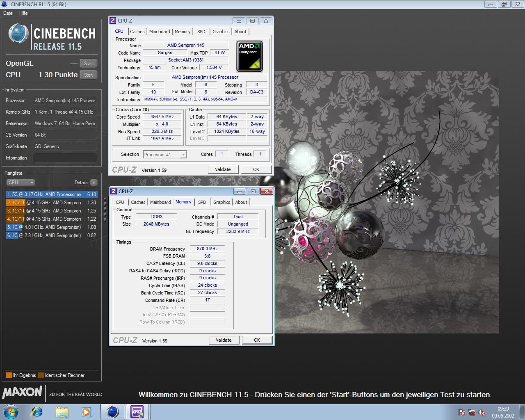Close the lower CPU-Z window
Image resolution: width=525 pixels, height=420 pixels.
tap(267, 191)
